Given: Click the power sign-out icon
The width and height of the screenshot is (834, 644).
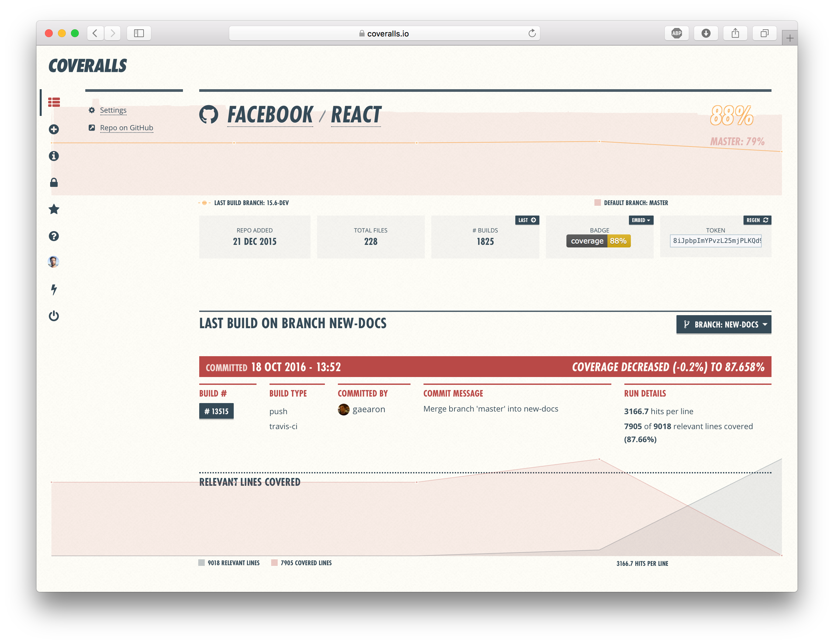Looking at the screenshot, I should 54,316.
